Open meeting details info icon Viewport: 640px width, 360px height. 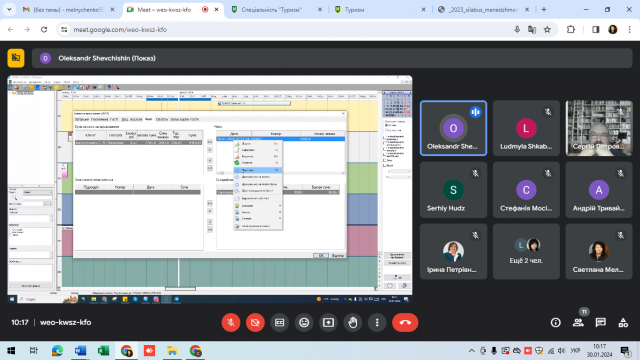(x=556, y=322)
